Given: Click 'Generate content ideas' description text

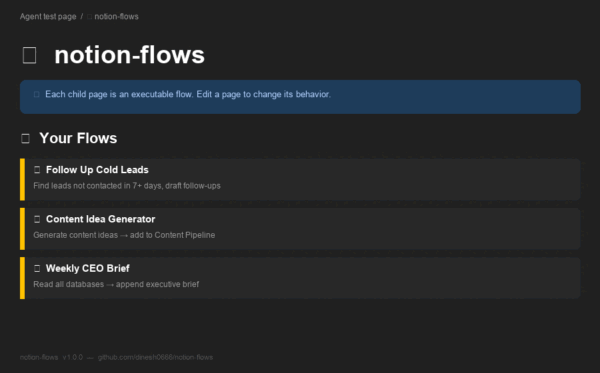Looking at the screenshot, I should pyautogui.click(x=124, y=235).
